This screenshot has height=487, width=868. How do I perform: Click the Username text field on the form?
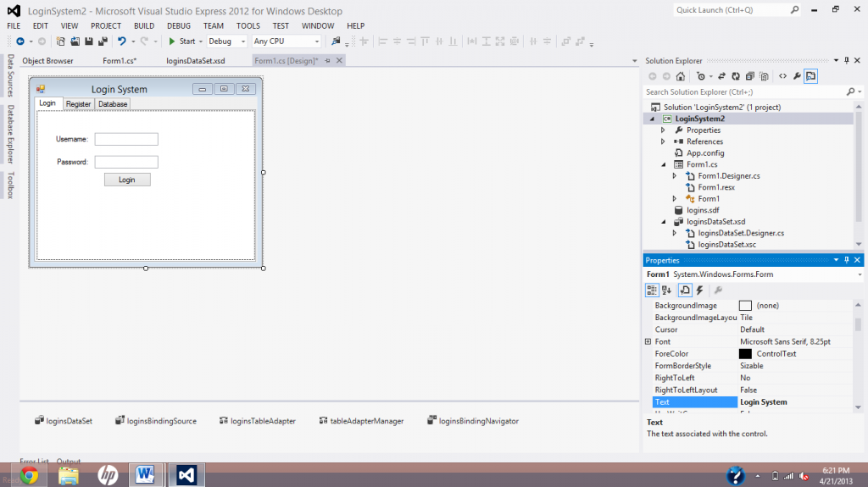tap(126, 140)
